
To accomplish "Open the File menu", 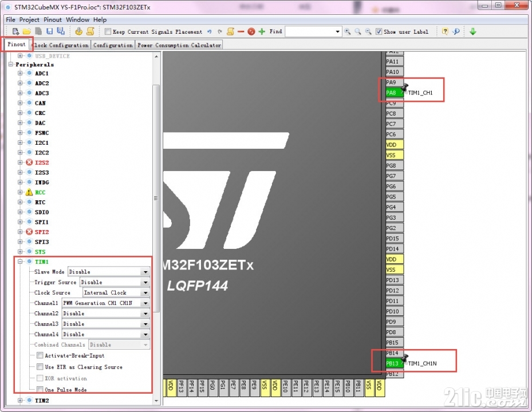I will point(10,19).
